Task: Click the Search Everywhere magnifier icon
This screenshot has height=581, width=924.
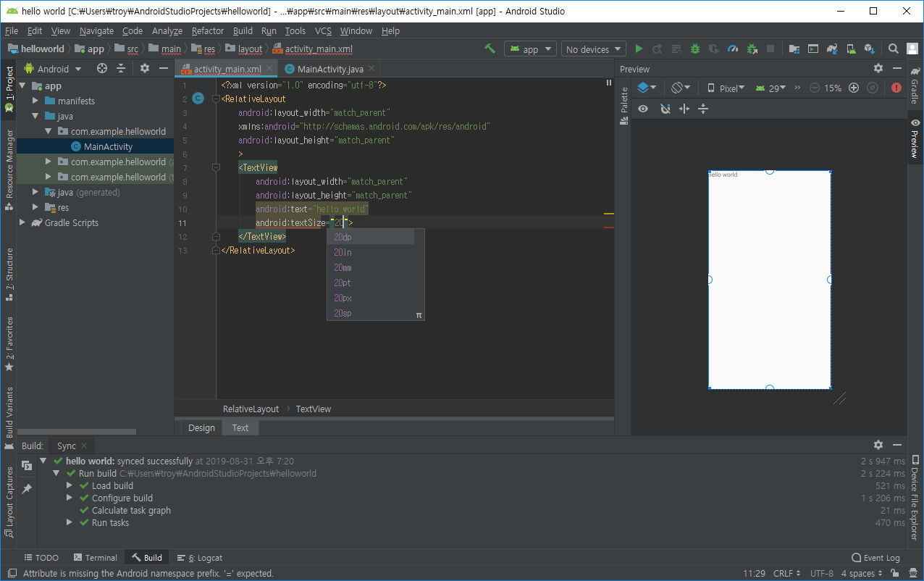Action: [x=894, y=49]
